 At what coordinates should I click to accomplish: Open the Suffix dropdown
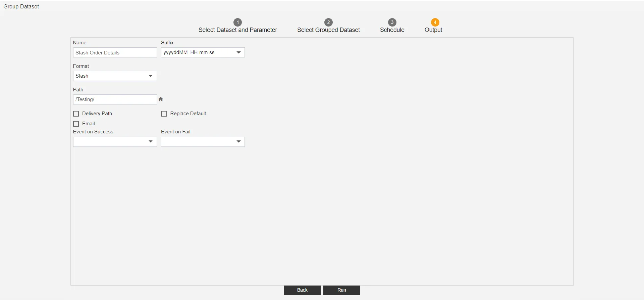203,52
